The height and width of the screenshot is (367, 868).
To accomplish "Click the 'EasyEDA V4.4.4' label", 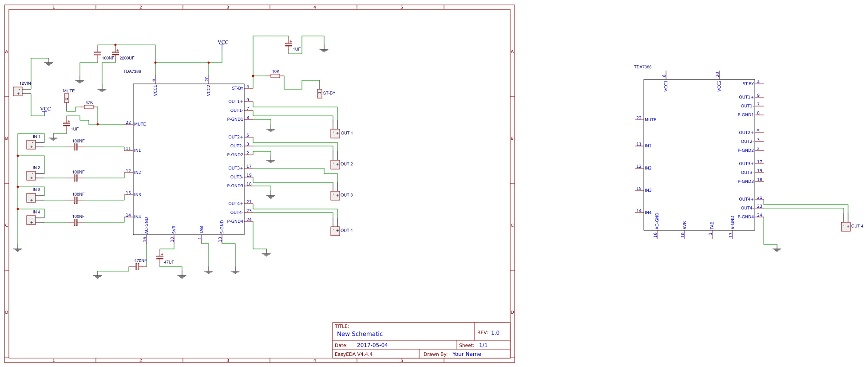I will 353,354.
